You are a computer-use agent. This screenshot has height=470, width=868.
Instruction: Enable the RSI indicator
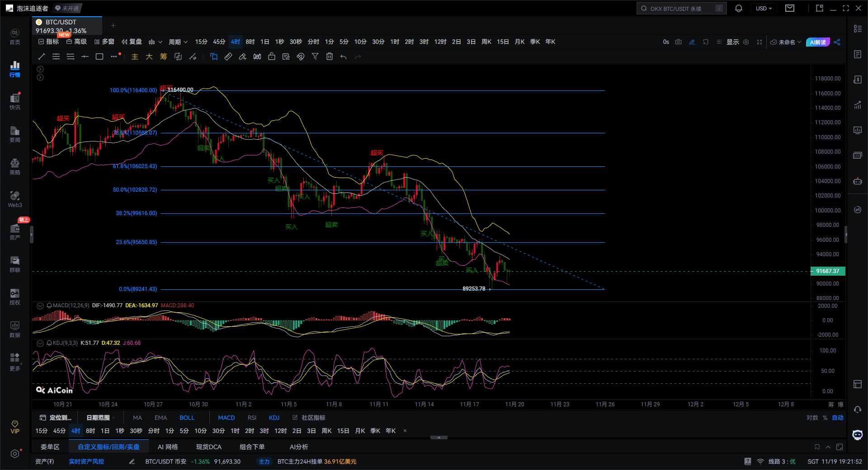click(252, 418)
